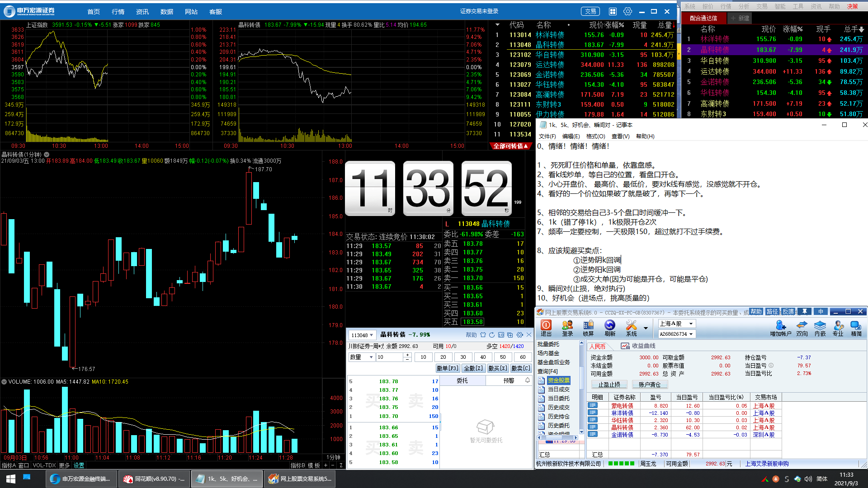Toggle the pin window button in trading system
The width and height of the screenshot is (868, 488).
805,311
